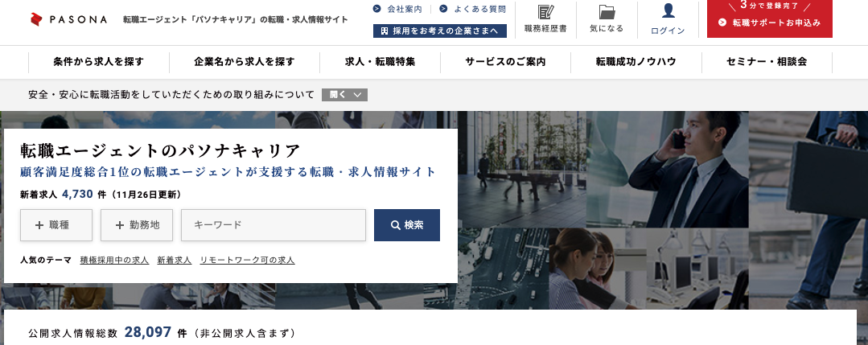Click the 安全・安心に転職活動 notice text
Image resolution: width=868 pixels, height=345 pixels.
pos(171,95)
